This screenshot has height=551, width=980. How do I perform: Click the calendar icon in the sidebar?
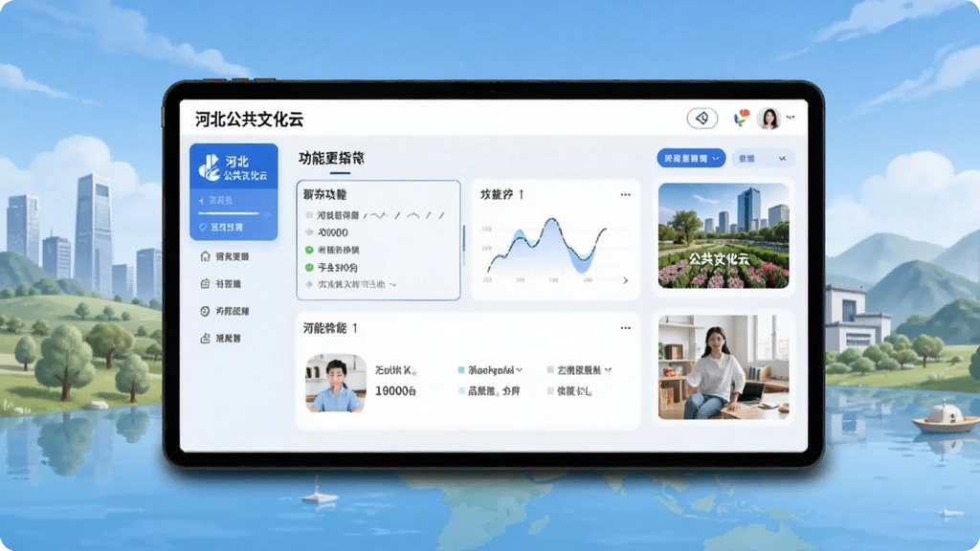[205, 283]
